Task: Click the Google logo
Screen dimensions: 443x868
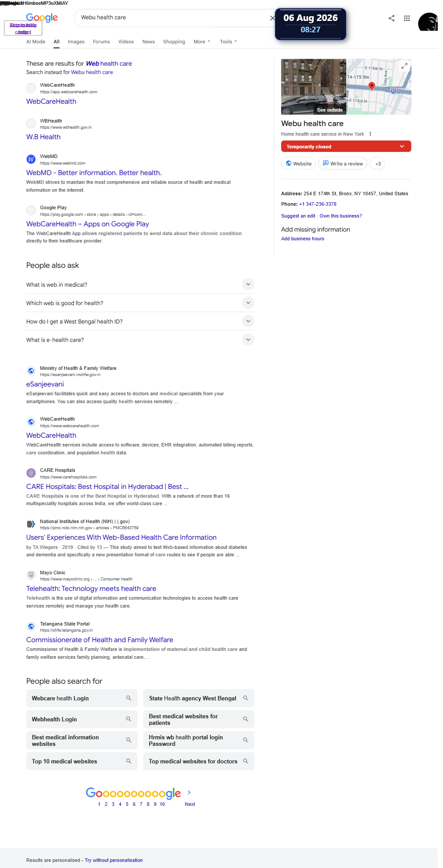Action: click(x=42, y=18)
